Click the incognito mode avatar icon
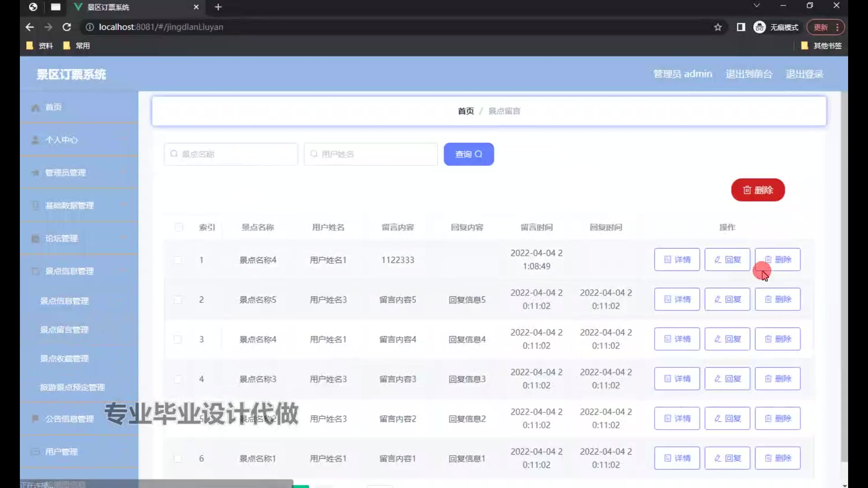This screenshot has height=488, width=868. coord(759,27)
